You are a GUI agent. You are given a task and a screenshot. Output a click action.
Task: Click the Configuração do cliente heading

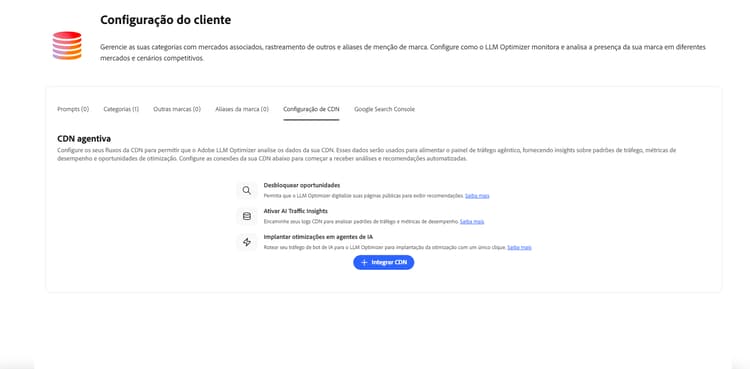click(x=165, y=20)
